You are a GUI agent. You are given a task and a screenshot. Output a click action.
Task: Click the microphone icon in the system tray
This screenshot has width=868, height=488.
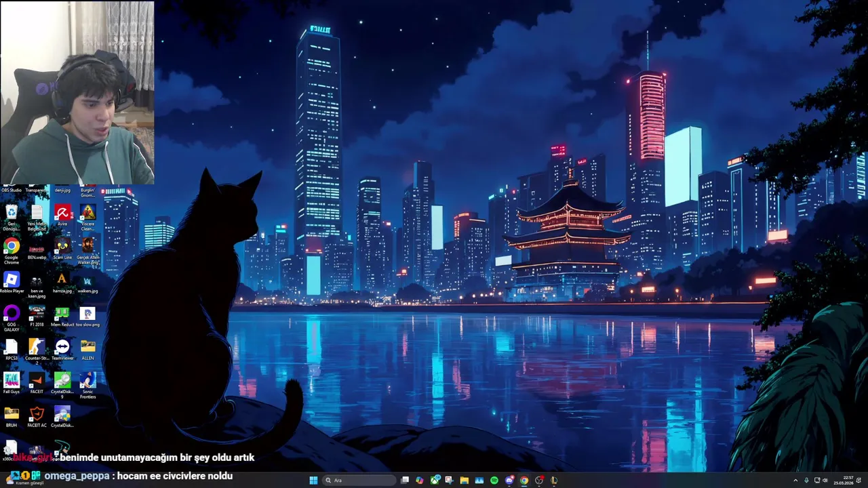click(x=806, y=481)
